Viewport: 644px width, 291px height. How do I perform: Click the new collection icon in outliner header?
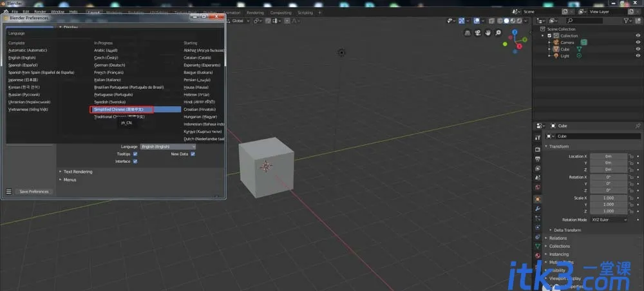637,21
